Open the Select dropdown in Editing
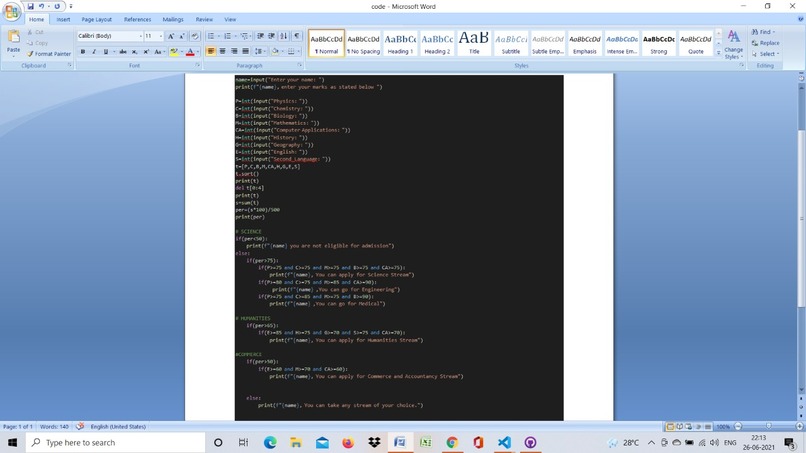The height and width of the screenshot is (453, 806). (x=765, y=54)
